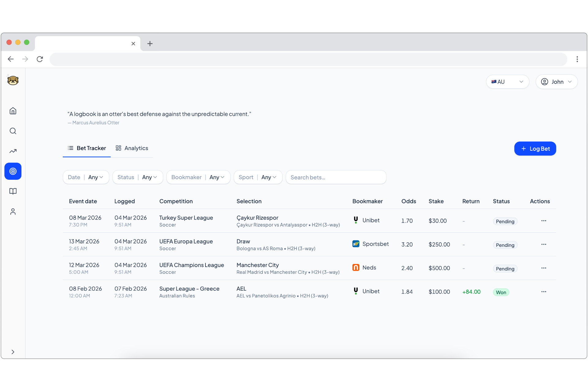Click the profile person icon in sidebar

13,212
